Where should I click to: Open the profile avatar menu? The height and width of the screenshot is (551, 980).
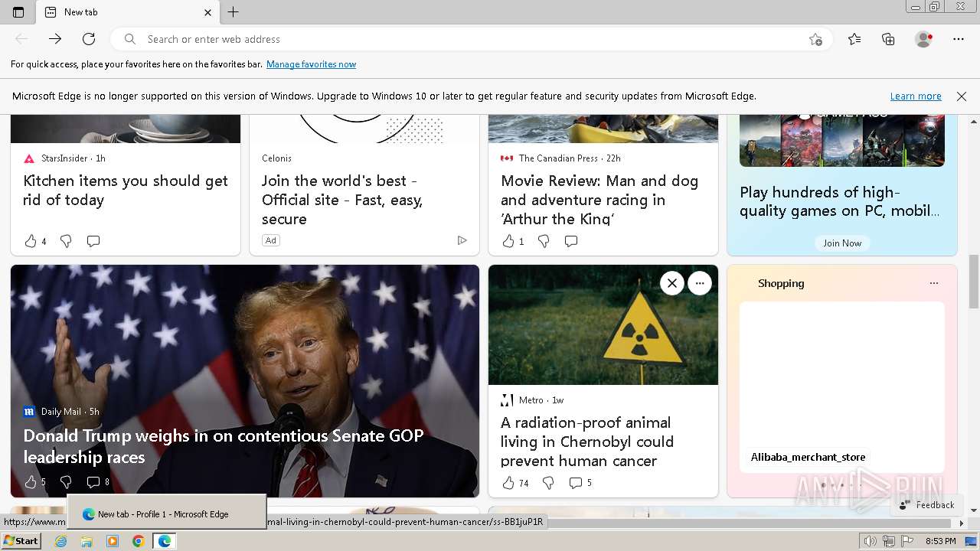coord(923,39)
